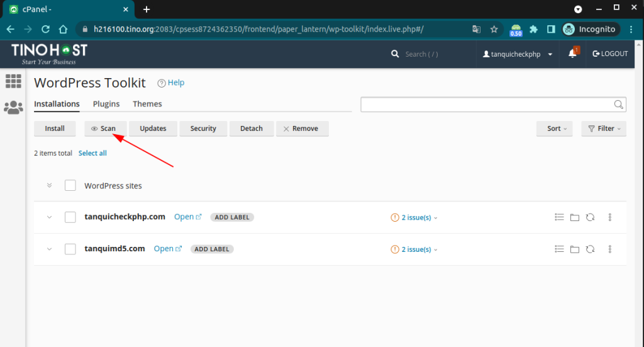The width and height of the screenshot is (644, 347).
Task: Add a label to tanquimd5.com
Action: click(212, 249)
